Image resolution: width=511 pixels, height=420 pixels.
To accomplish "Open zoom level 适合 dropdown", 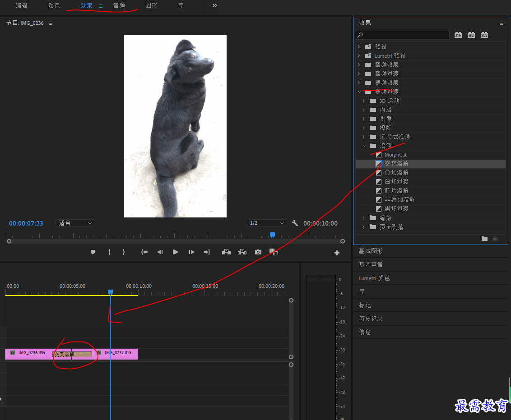I will (x=74, y=223).
